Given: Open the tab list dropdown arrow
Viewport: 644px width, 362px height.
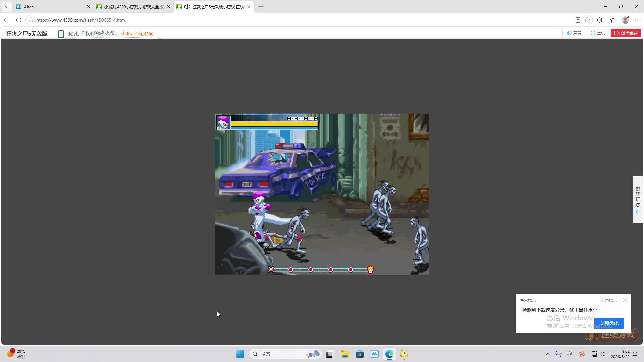Looking at the screenshot, I should click(x=6, y=7).
